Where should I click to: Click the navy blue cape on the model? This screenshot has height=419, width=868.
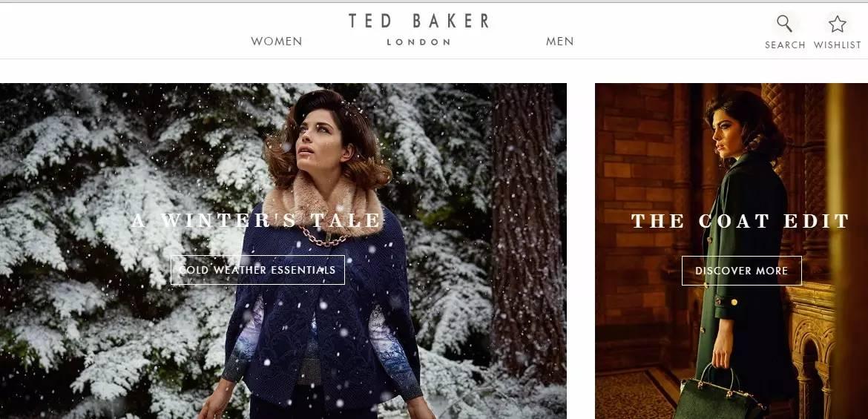coord(324,310)
